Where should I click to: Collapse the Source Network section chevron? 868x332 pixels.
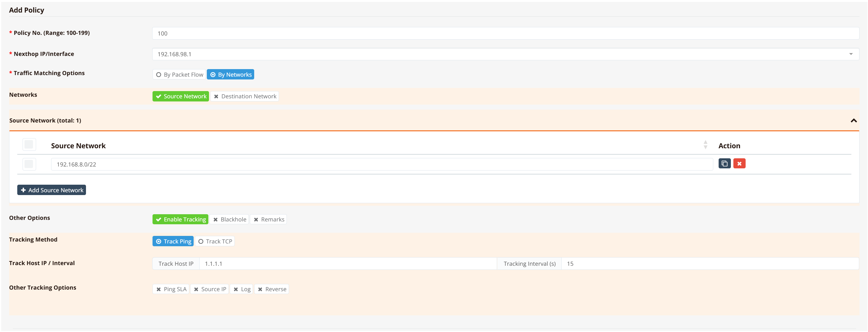[853, 120]
